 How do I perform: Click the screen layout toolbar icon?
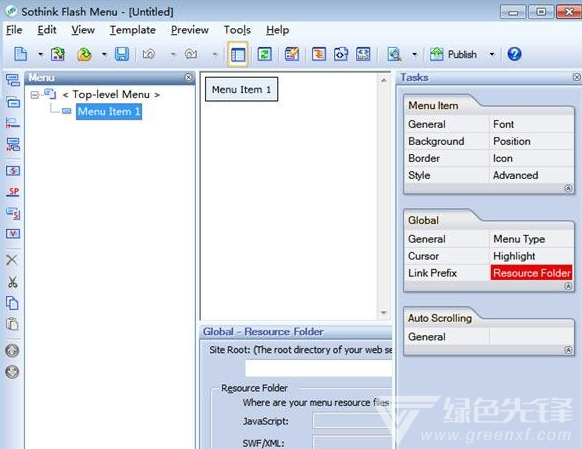tap(363, 54)
